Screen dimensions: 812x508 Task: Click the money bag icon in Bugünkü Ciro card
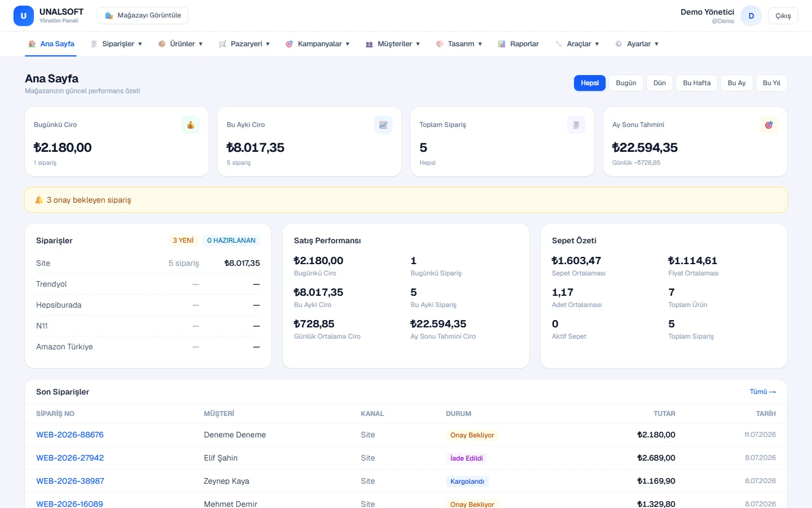coord(191,125)
